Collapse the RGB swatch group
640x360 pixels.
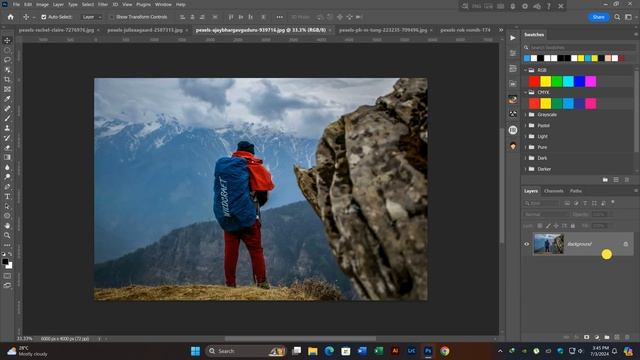pyautogui.click(x=525, y=70)
